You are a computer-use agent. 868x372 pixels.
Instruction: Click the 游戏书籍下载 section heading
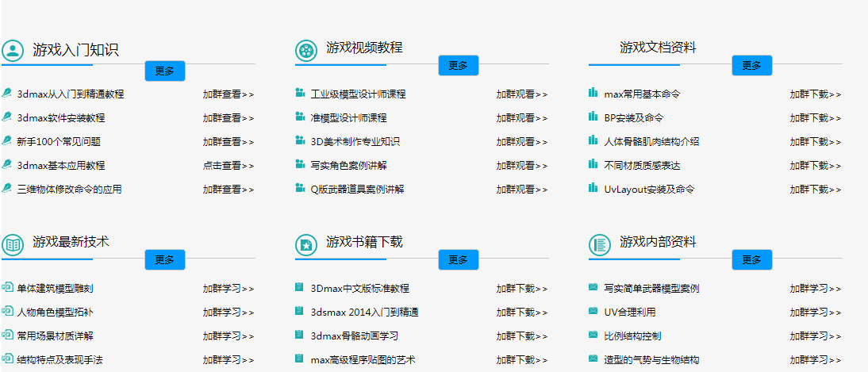coord(364,242)
